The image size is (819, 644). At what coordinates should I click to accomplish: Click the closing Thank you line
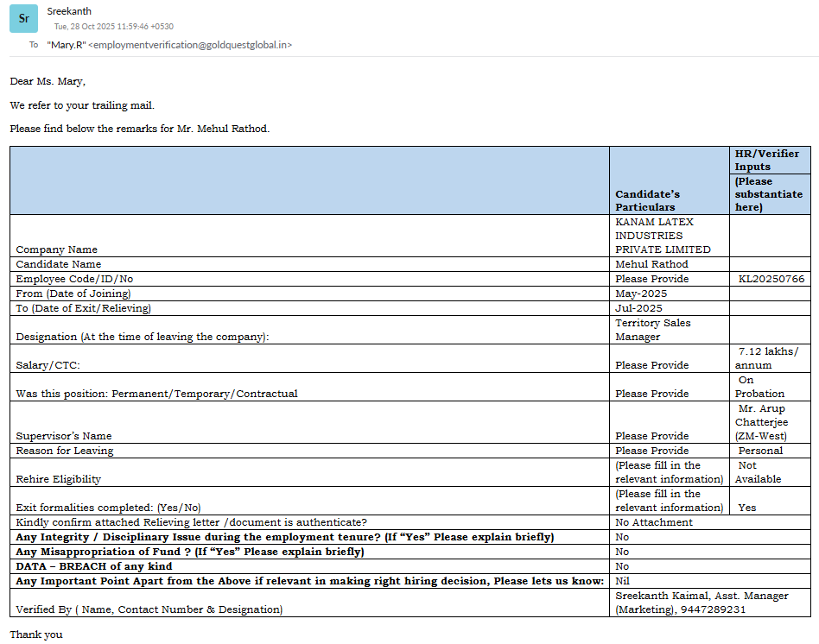coord(36,635)
